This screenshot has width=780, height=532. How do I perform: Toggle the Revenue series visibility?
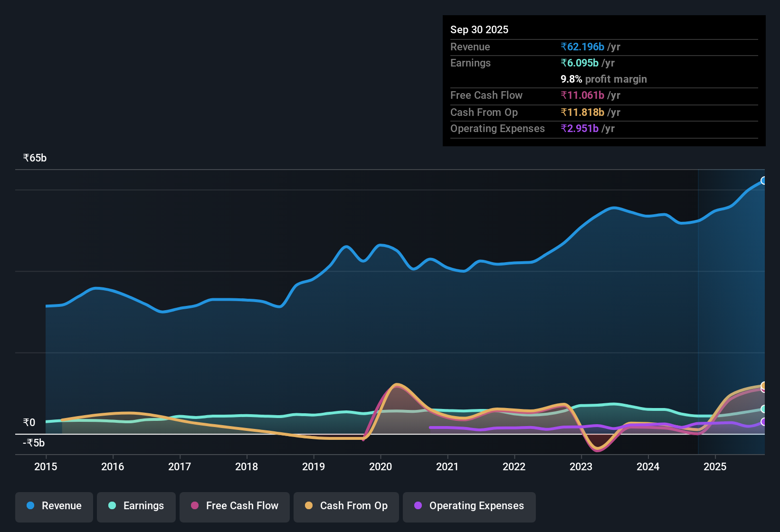click(x=54, y=506)
